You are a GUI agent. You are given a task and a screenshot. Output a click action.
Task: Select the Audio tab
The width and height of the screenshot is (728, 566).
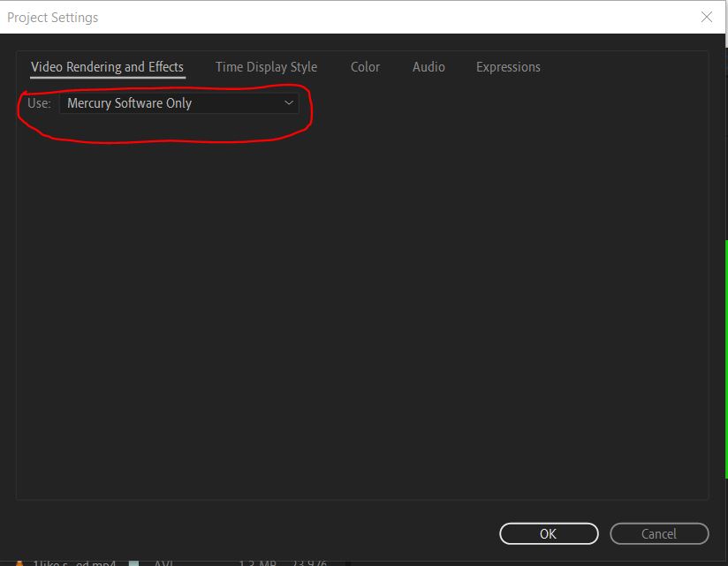pyautogui.click(x=428, y=66)
